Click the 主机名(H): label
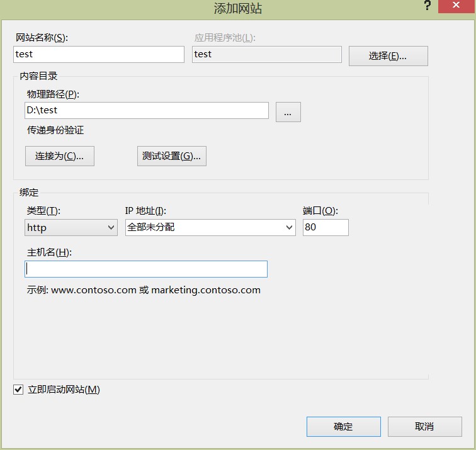The image size is (476, 450). (49, 252)
